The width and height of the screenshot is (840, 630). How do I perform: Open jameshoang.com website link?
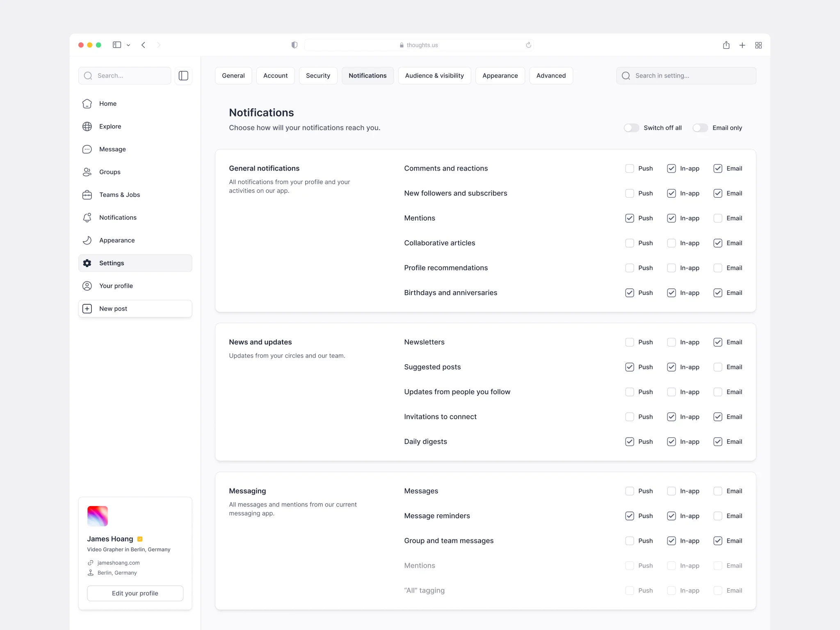(x=118, y=563)
